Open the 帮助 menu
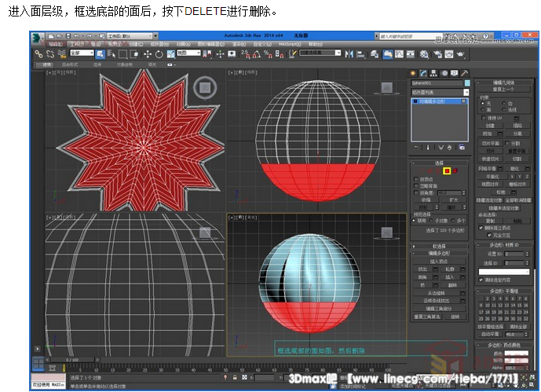 (315, 44)
